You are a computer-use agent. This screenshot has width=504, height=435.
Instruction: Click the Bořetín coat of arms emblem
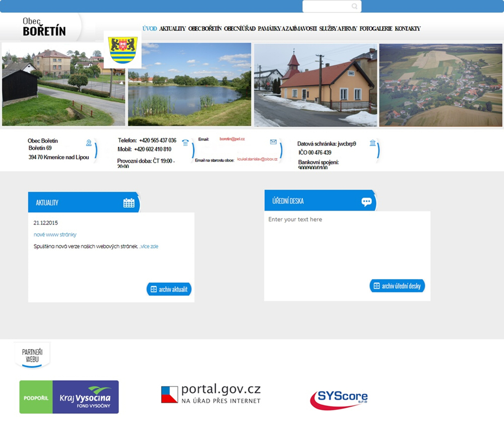[123, 50]
